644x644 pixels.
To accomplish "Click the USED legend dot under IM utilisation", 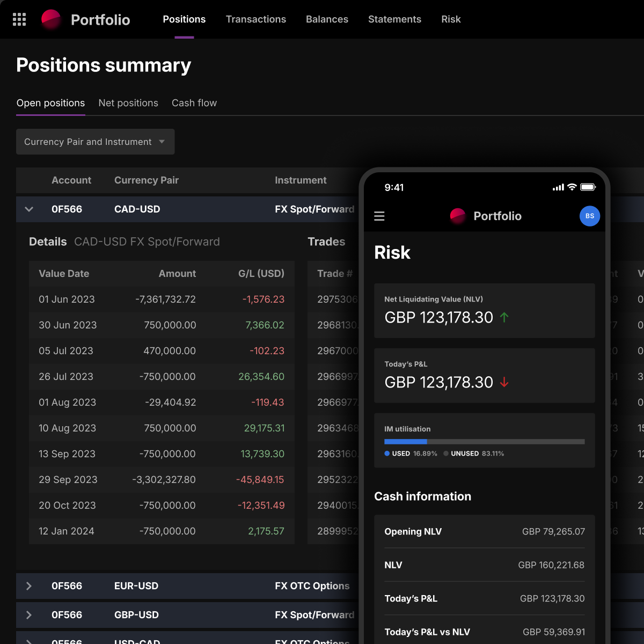I will point(387,453).
